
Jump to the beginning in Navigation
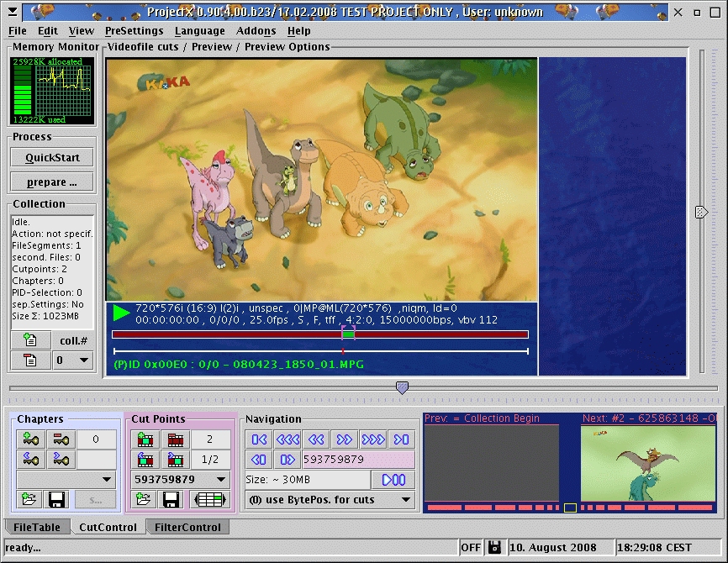(x=259, y=439)
